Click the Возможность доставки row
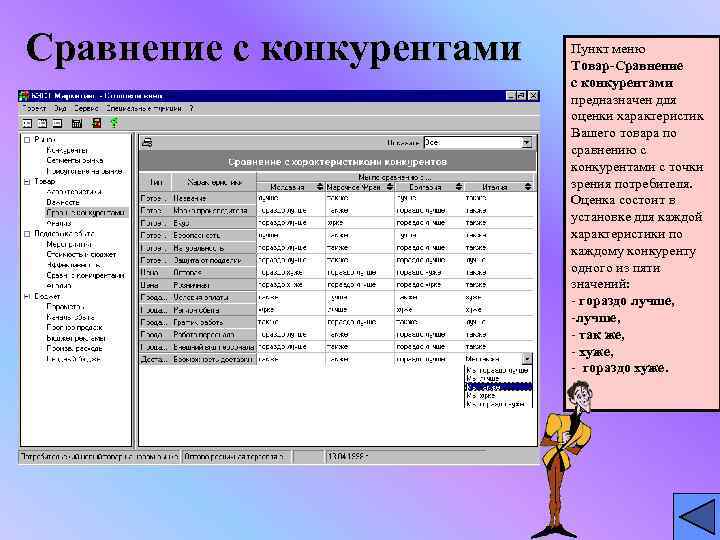The width and height of the screenshot is (720, 540). point(214,360)
